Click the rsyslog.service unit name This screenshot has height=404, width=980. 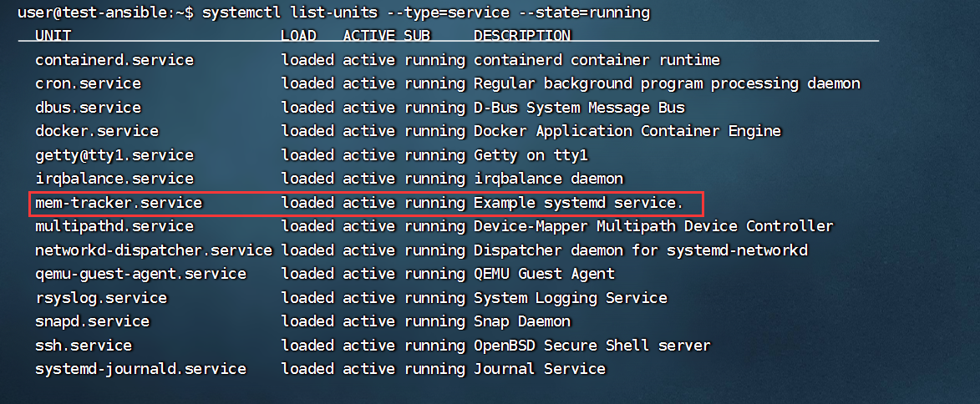click(101, 298)
